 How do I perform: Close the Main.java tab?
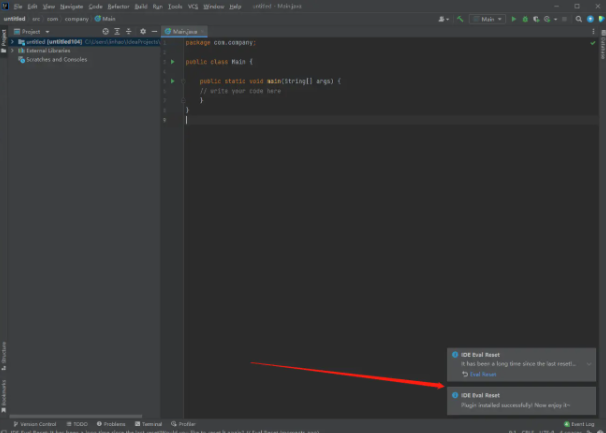[202, 32]
